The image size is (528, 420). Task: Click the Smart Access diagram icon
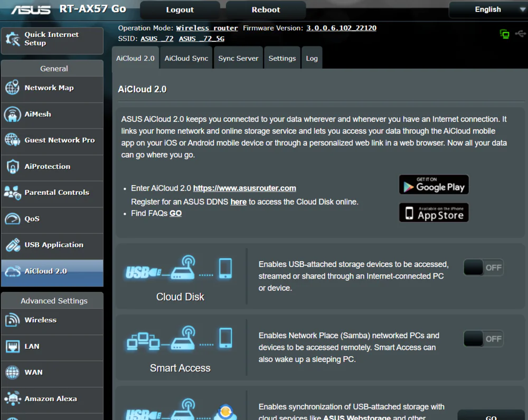click(180, 338)
